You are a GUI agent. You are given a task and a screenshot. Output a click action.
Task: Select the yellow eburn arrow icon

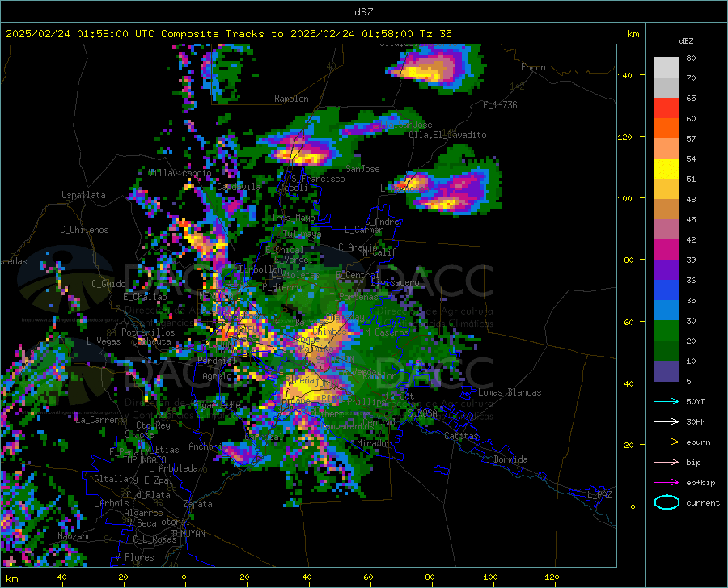667,442
